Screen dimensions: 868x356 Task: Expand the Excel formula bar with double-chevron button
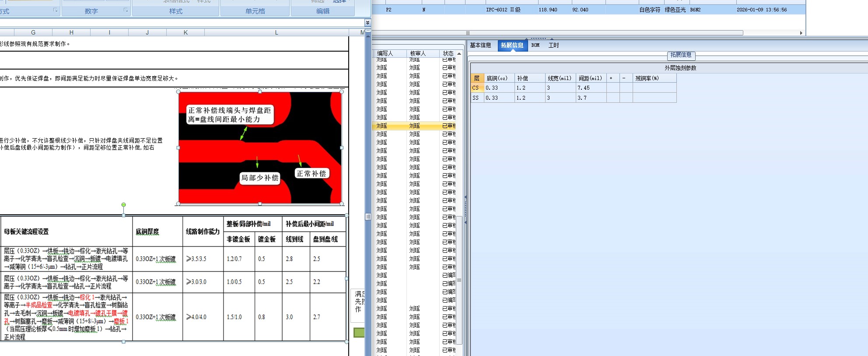(367, 22)
